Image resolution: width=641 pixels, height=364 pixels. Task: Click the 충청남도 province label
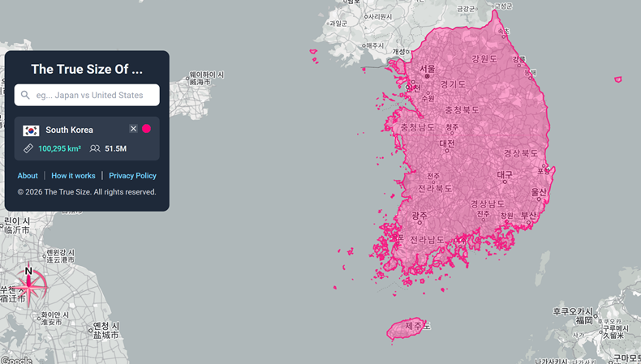click(x=418, y=127)
